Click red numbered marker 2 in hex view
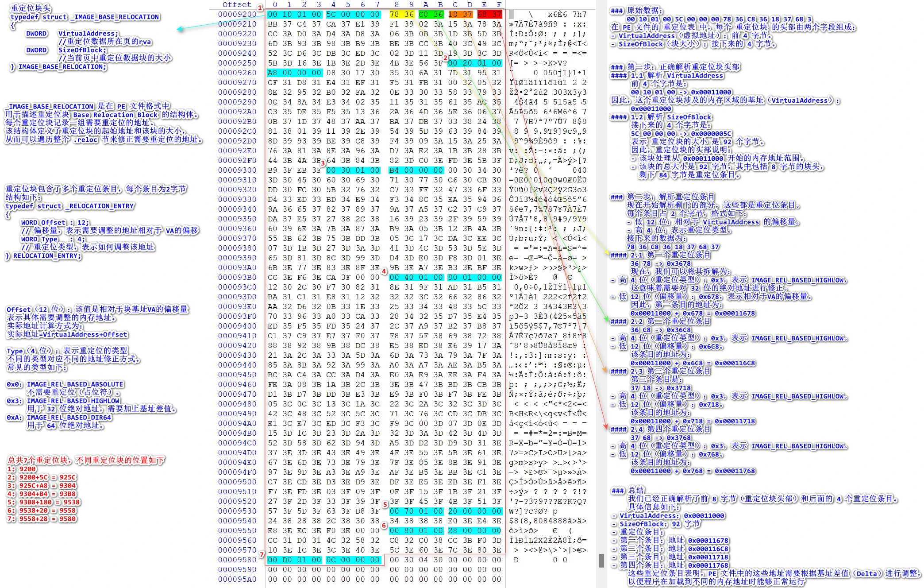The width and height of the screenshot is (924, 588). point(446,58)
